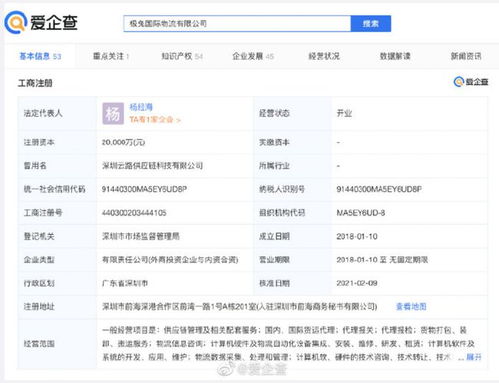Select the 纳税人识别号 value

pyautogui.click(x=379, y=189)
